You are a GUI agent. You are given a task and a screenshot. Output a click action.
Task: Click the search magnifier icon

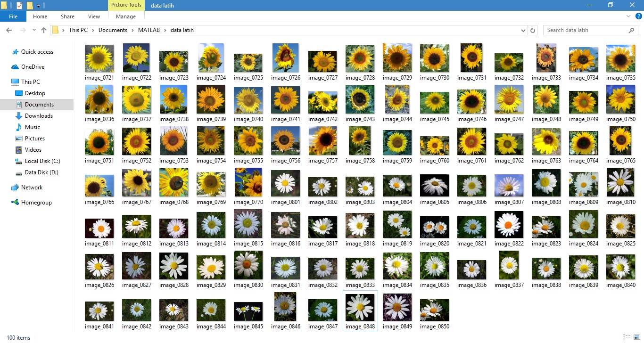pos(632,30)
